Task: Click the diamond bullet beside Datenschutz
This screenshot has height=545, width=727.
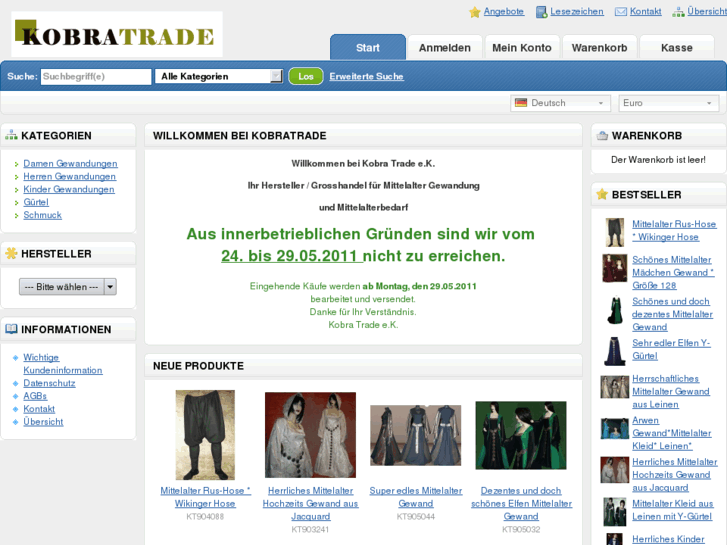Action: [15, 384]
